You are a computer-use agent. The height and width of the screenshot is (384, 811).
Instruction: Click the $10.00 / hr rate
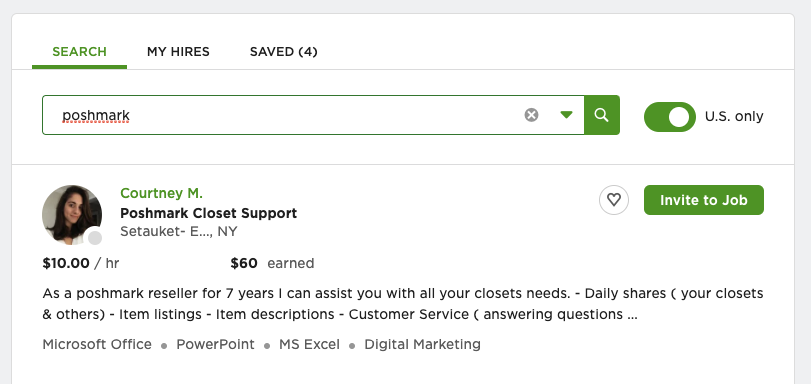pos(81,263)
